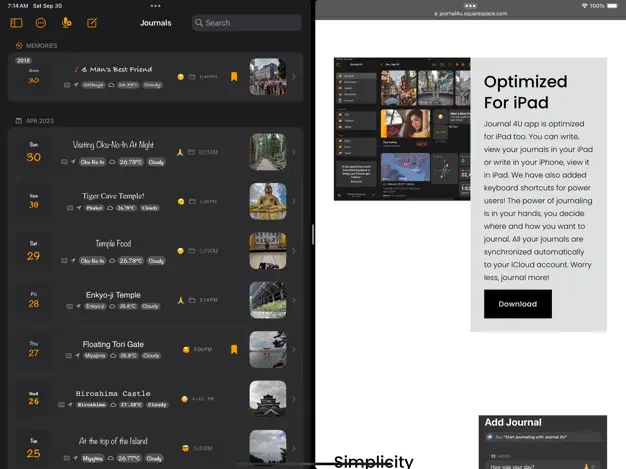626x469 pixels.
Task: Open the more options ellipsis menu
Action: (x=41, y=22)
